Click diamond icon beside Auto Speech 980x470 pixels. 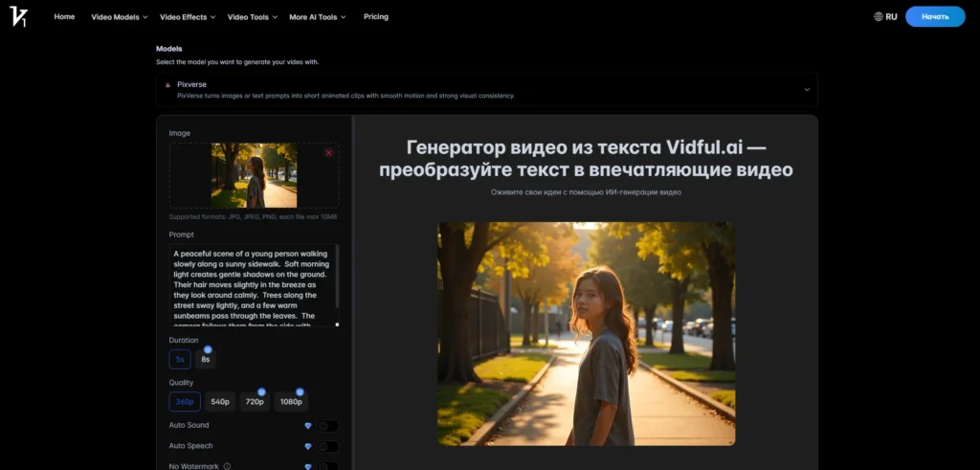[x=307, y=446]
